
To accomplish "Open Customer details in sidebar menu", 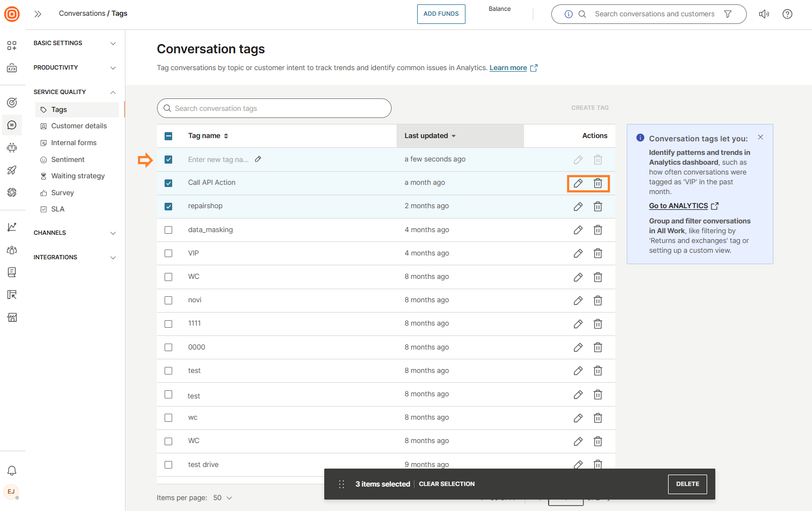I will click(79, 126).
